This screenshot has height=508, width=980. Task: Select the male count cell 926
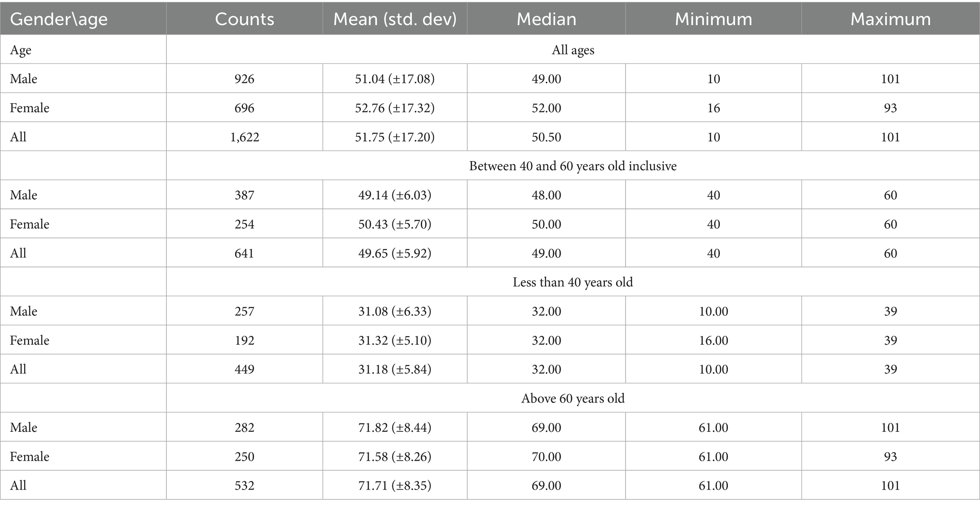pos(245,79)
